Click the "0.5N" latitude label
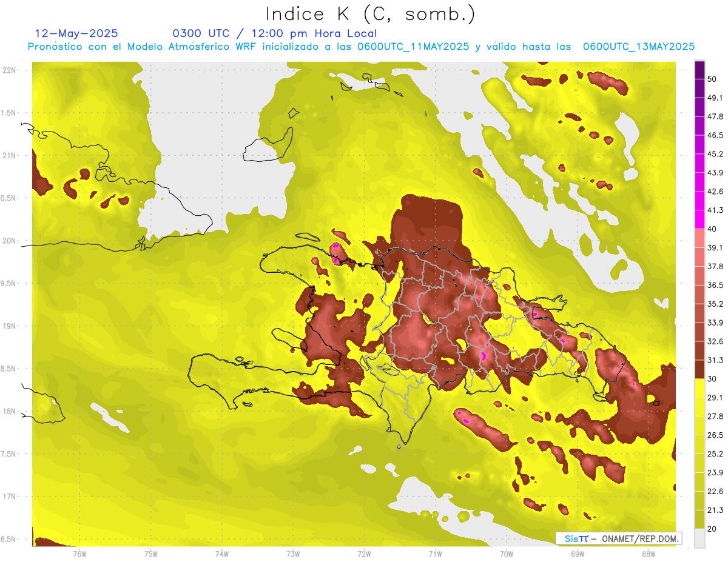This screenshot has height=562, width=728. (x=8, y=198)
